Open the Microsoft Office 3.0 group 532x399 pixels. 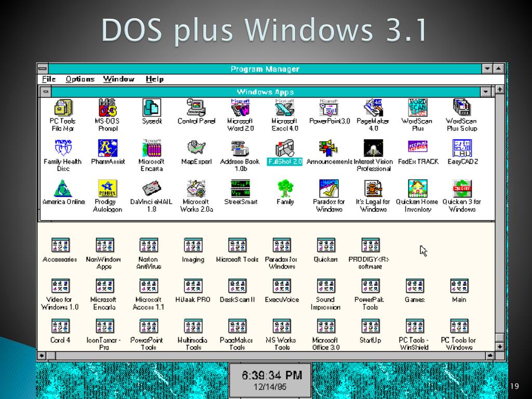(326, 326)
